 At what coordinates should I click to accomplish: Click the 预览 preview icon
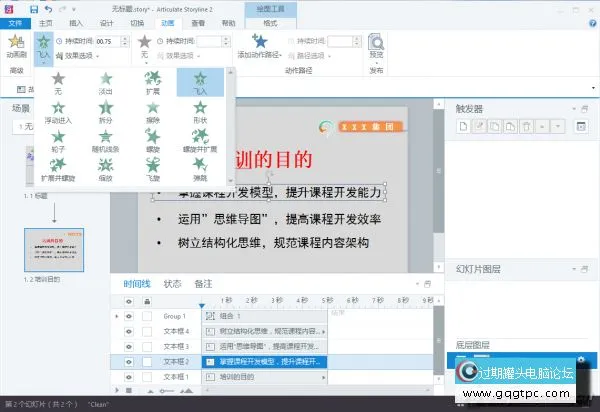pos(376,42)
